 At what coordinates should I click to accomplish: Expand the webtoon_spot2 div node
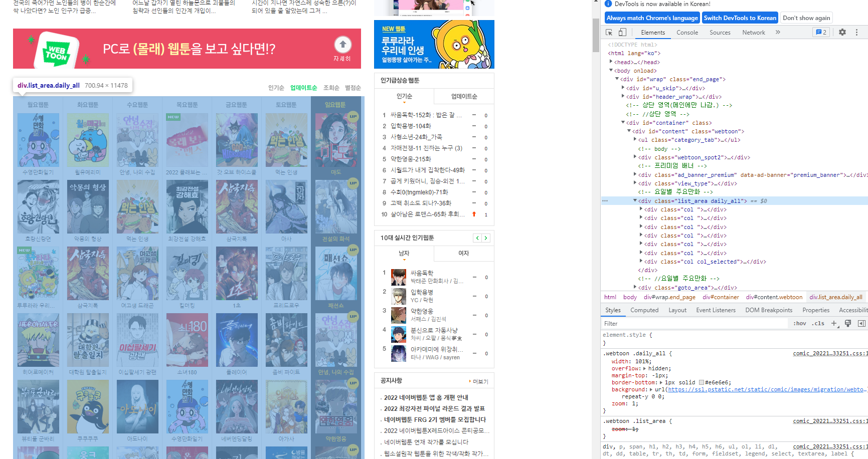point(635,157)
